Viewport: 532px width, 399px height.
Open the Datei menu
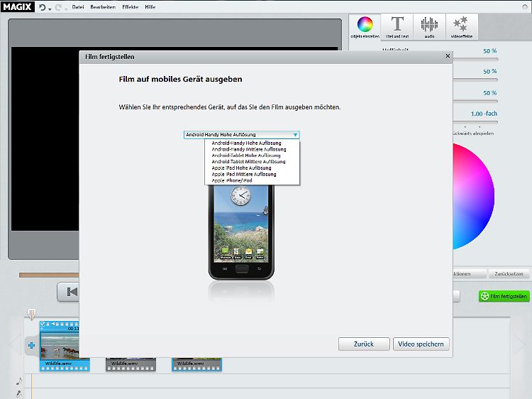[78, 7]
